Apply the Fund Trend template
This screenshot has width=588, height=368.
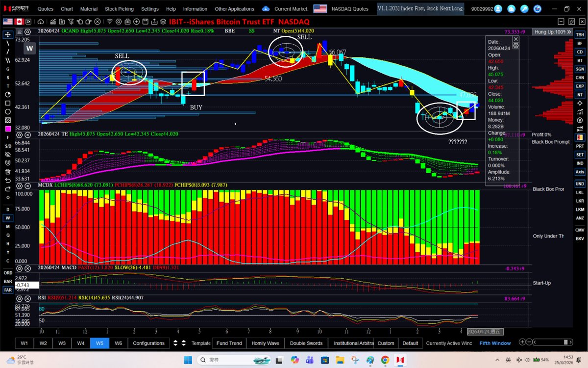coord(229,343)
